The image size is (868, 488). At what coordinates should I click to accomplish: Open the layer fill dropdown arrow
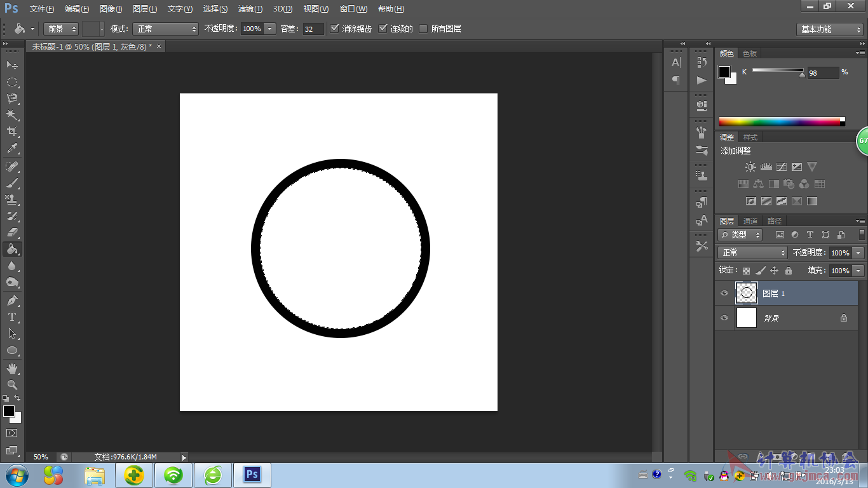click(858, 271)
